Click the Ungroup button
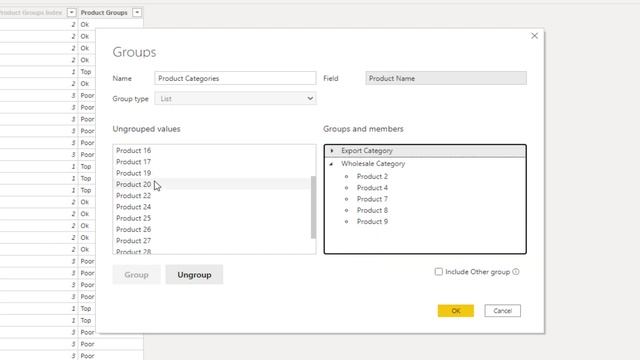640x360 pixels. click(x=194, y=275)
